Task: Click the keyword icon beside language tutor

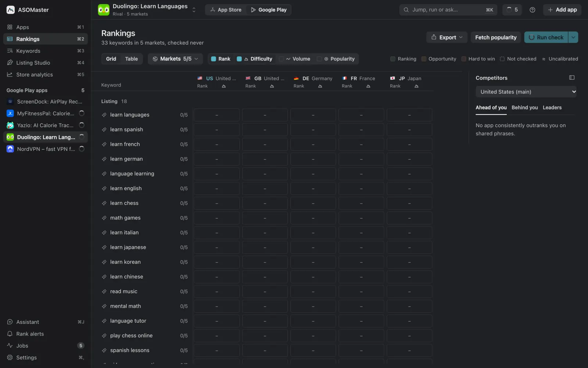Action: pyautogui.click(x=104, y=321)
